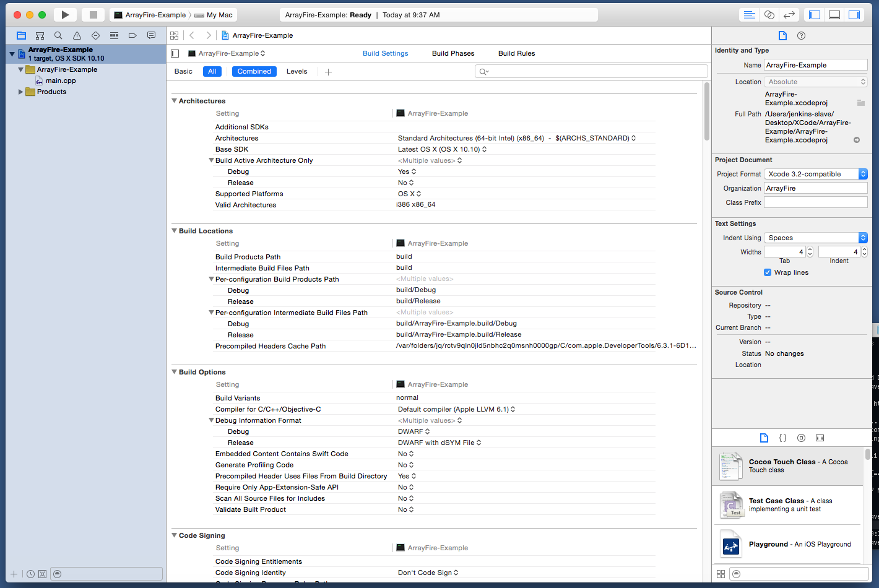
Task: Switch to the Assistant editor
Action: coord(769,15)
